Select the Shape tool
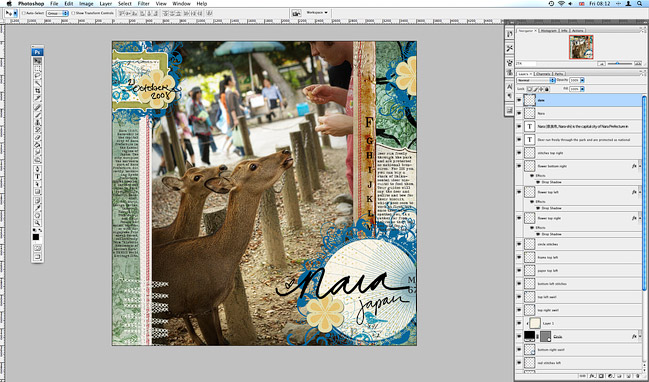 point(37,192)
